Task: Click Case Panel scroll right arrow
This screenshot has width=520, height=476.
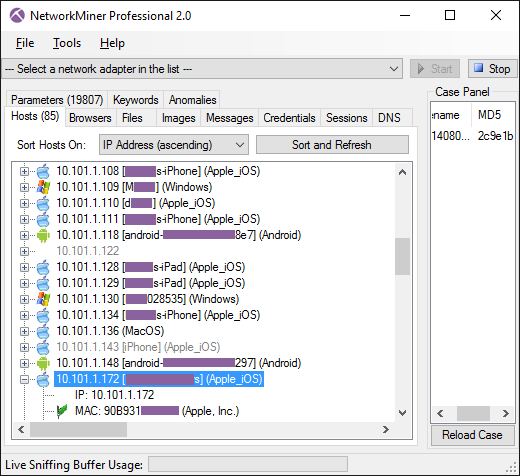Action: pyautogui.click(x=506, y=413)
